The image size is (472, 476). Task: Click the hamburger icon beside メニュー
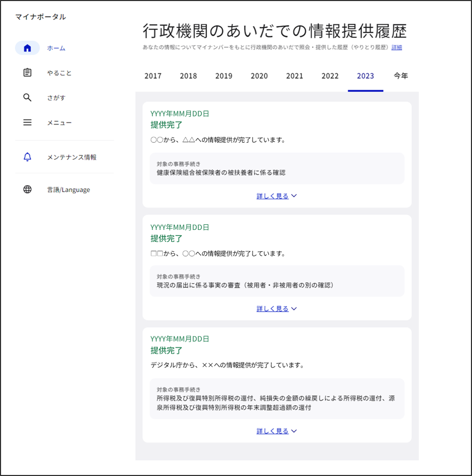point(27,122)
